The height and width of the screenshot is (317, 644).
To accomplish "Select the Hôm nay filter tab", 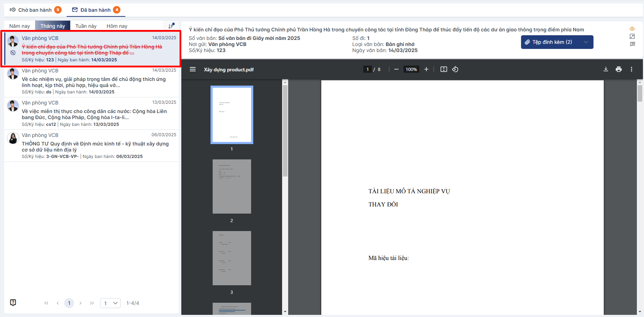I will [117, 26].
